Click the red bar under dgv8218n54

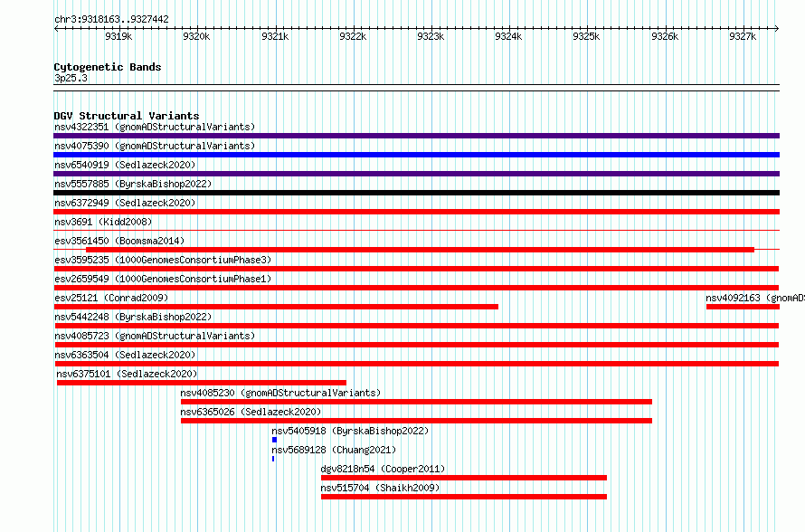(x=464, y=478)
